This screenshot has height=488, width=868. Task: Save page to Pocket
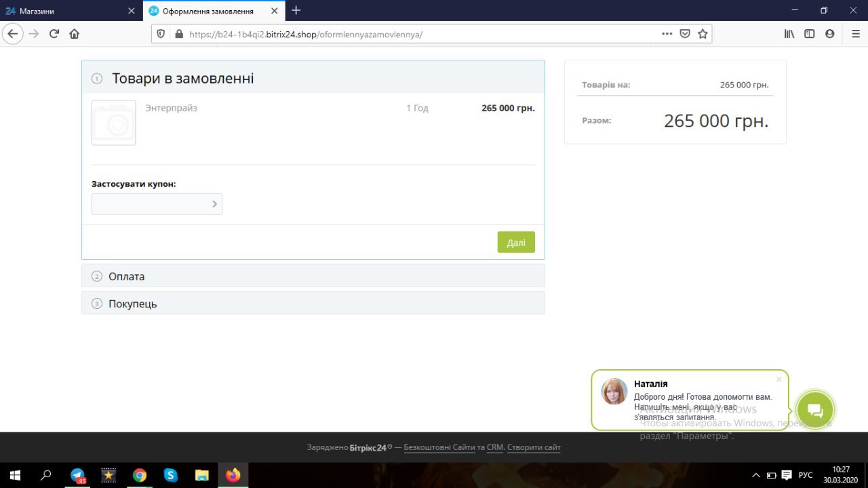(x=685, y=34)
